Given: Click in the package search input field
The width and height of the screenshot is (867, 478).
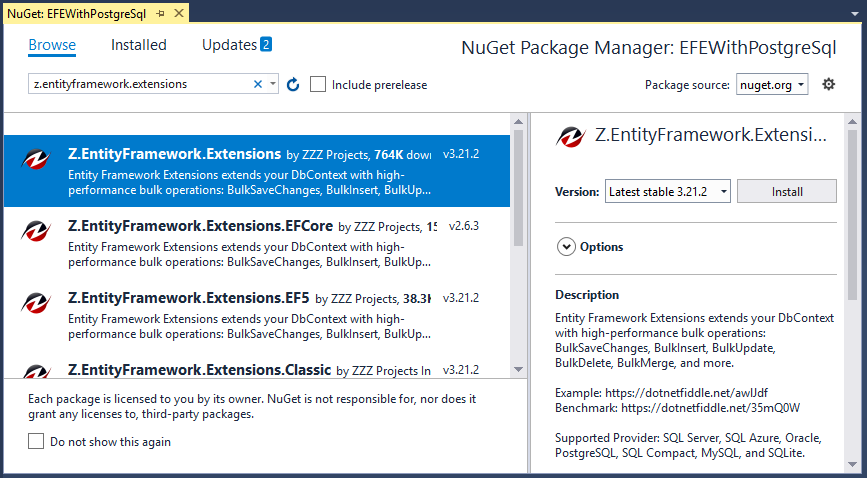Looking at the screenshot, I should pos(141,84).
